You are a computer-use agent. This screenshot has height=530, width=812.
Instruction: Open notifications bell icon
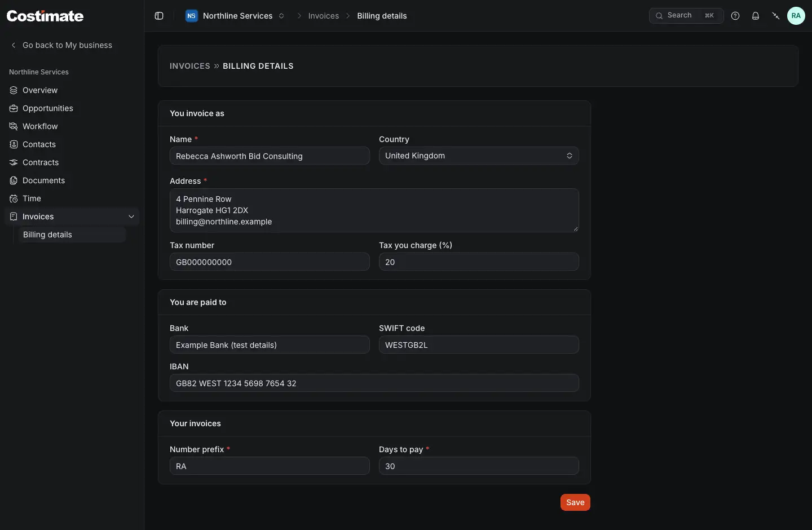(756, 16)
